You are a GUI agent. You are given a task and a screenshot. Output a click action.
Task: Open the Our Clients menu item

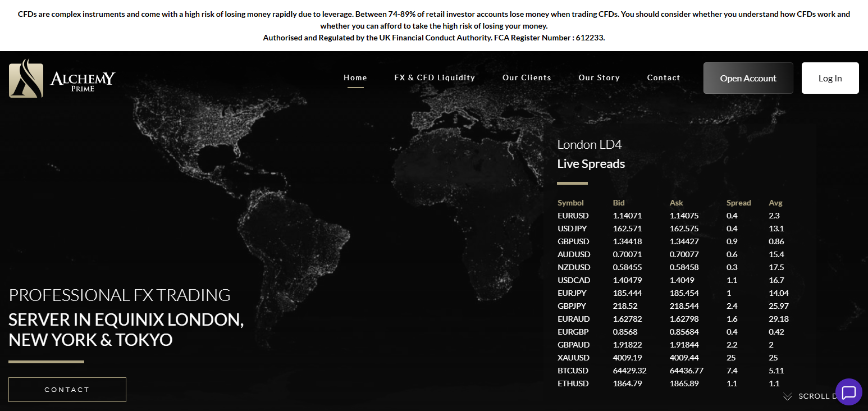(x=527, y=78)
